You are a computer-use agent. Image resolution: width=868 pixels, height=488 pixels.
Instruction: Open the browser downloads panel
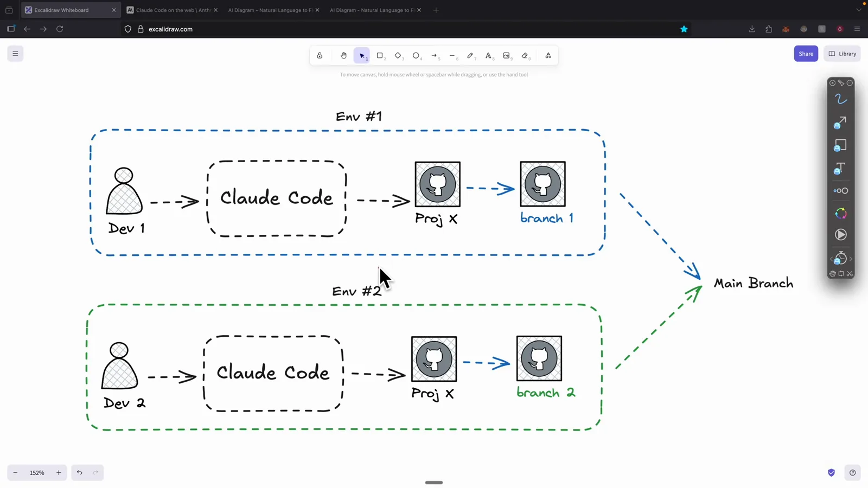click(752, 29)
